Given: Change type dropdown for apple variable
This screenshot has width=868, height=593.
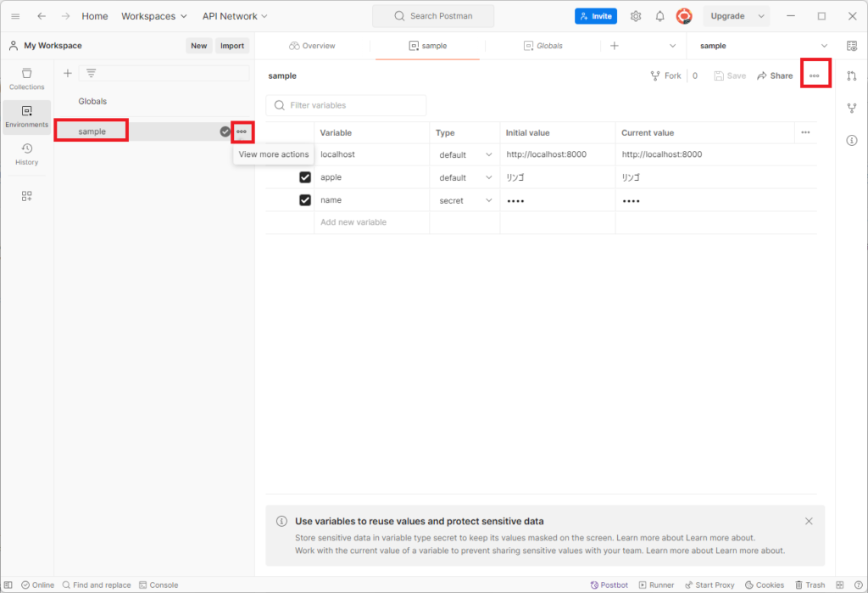Looking at the screenshot, I should [465, 177].
